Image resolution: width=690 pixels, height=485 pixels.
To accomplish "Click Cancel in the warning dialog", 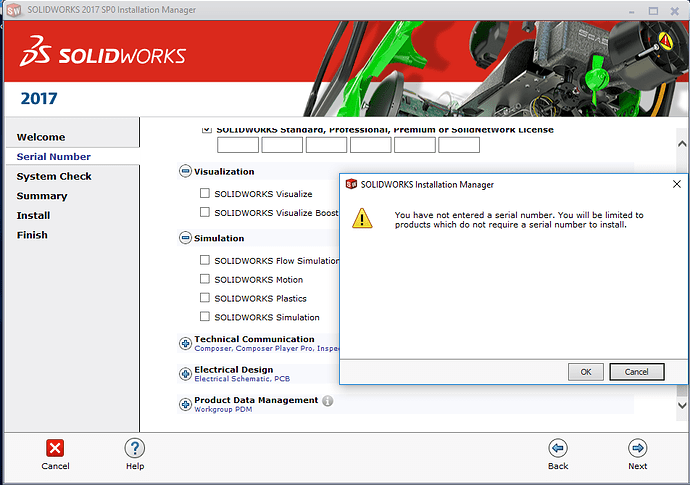I will click(x=637, y=372).
